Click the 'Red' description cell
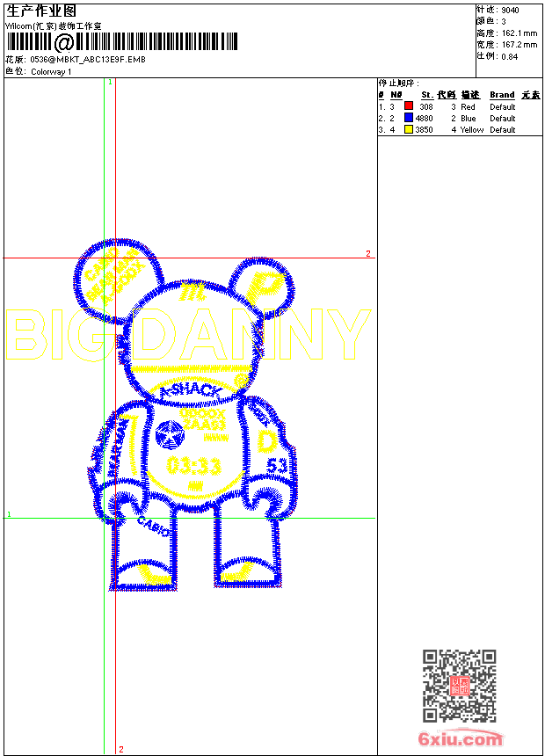 tap(468, 106)
